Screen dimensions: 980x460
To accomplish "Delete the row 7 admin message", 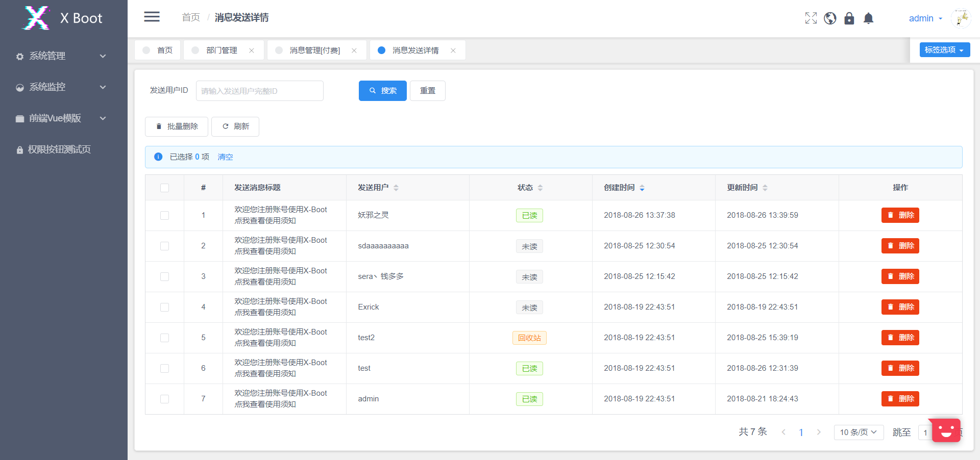I will pos(900,399).
